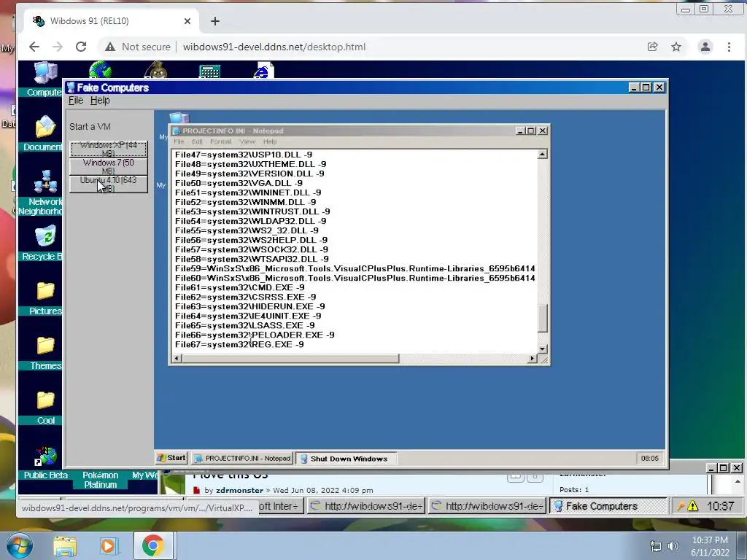Open the Recycle Bin icon
The width and height of the screenshot is (747, 560).
point(45,236)
